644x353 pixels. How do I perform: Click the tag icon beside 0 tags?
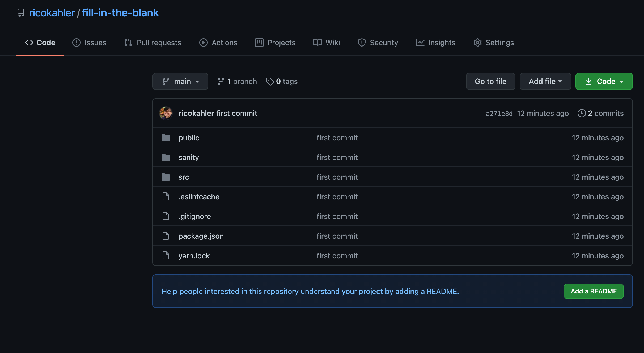click(x=270, y=81)
